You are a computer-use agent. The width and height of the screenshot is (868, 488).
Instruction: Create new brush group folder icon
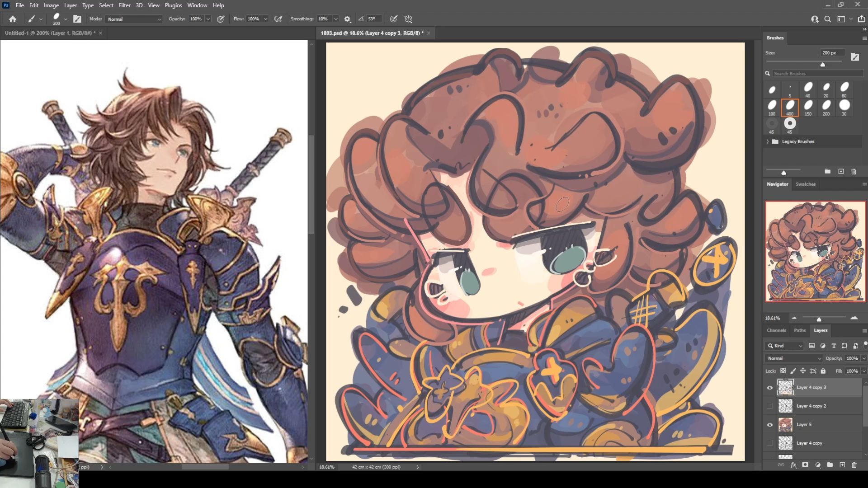[827, 172]
